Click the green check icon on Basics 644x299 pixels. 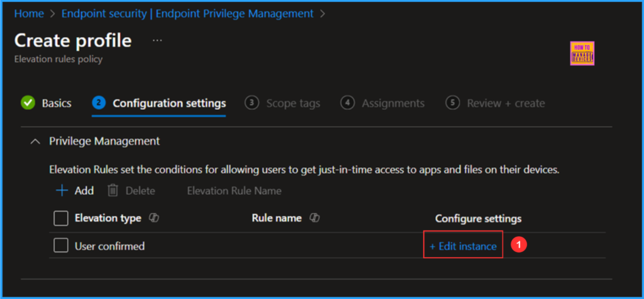coord(28,103)
